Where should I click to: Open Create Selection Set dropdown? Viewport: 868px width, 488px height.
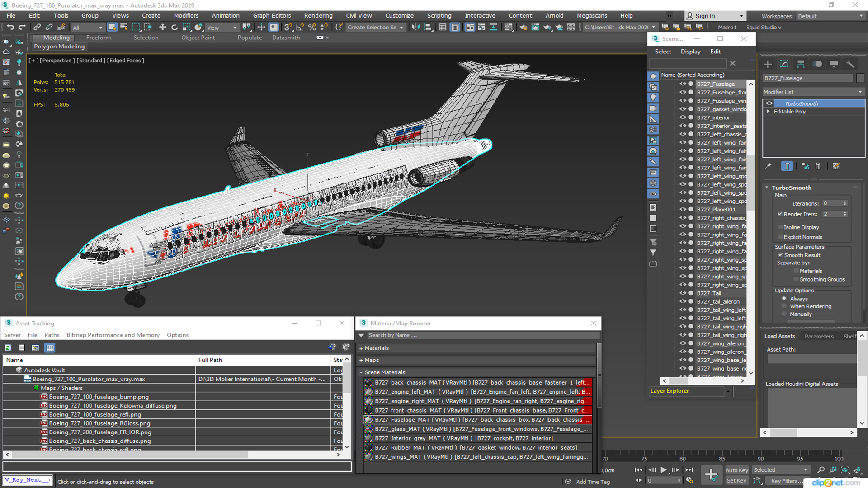coord(375,28)
